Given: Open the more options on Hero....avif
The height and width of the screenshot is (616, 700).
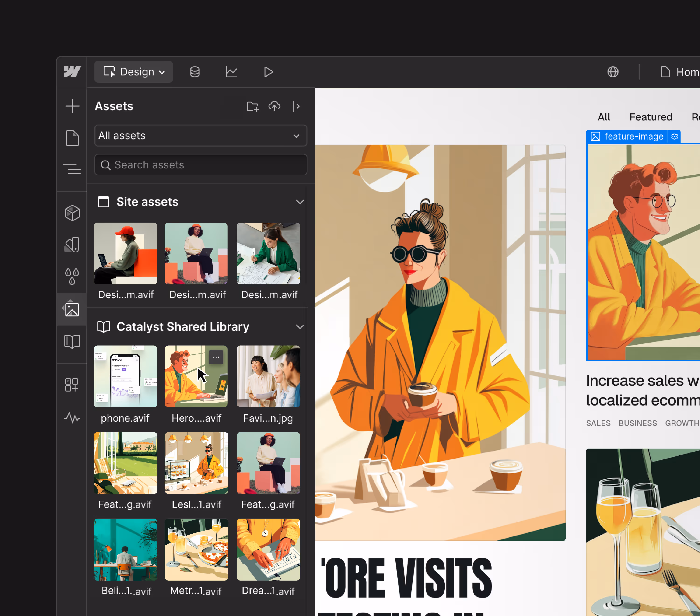Looking at the screenshot, I should tap(216, 357).
